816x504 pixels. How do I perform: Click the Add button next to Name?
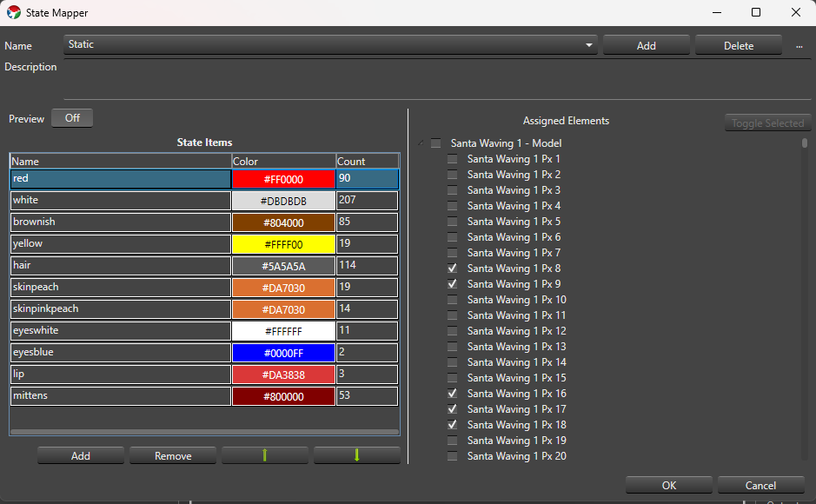[647, 45]
